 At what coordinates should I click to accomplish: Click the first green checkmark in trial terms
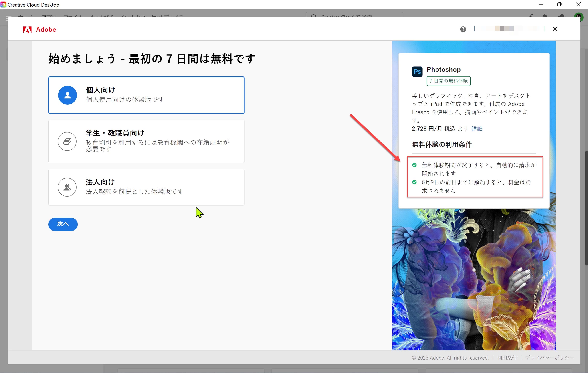click(414, 165)
